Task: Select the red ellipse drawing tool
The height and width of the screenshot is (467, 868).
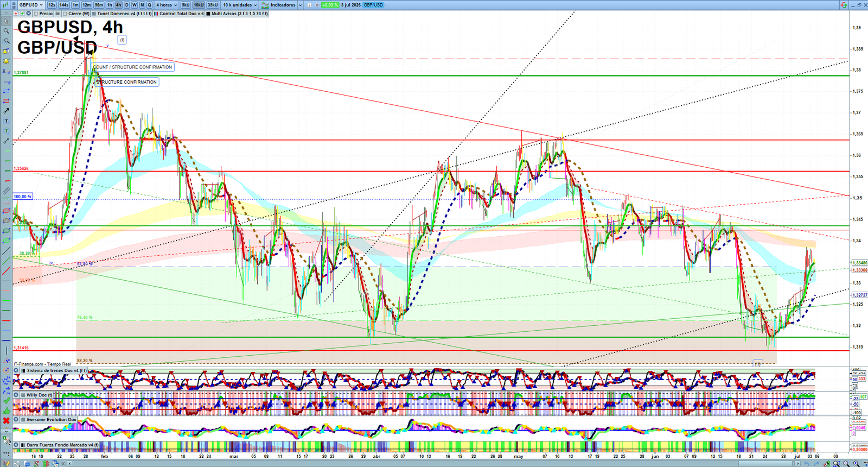Action: [7, 211]
